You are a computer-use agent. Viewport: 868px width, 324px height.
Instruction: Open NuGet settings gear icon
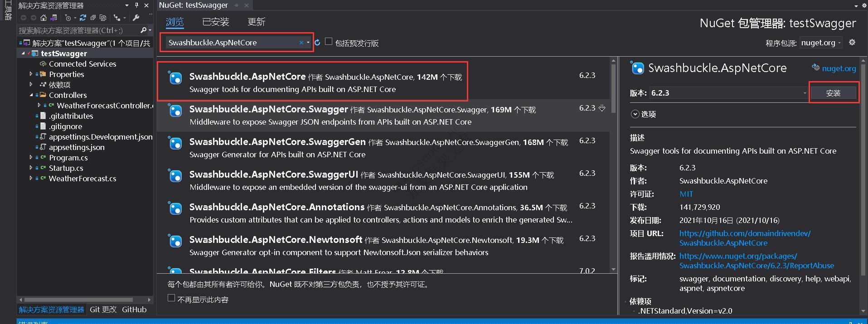pos(852,42)
